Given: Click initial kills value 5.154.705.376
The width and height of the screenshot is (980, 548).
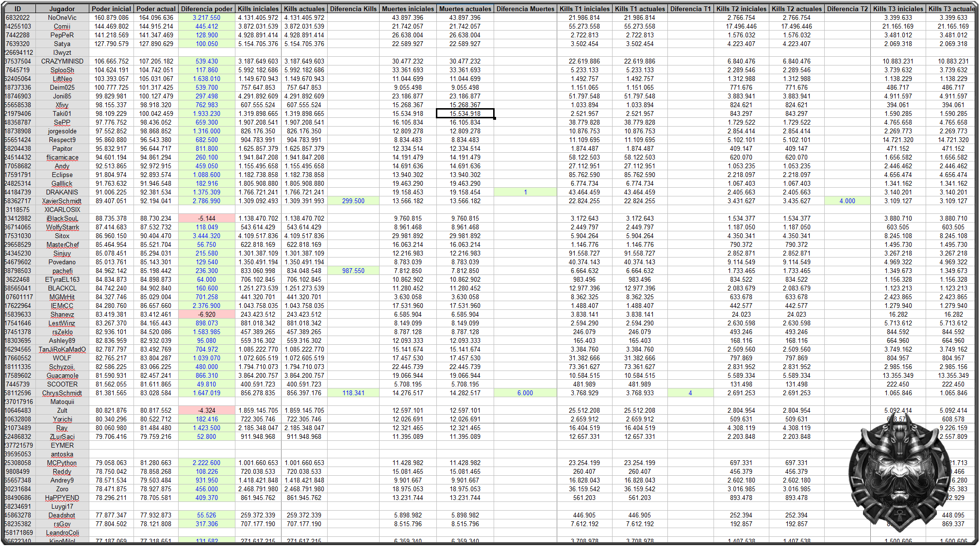Looking at the screenshot, I should pyautogui.click(x=258, y=44).
